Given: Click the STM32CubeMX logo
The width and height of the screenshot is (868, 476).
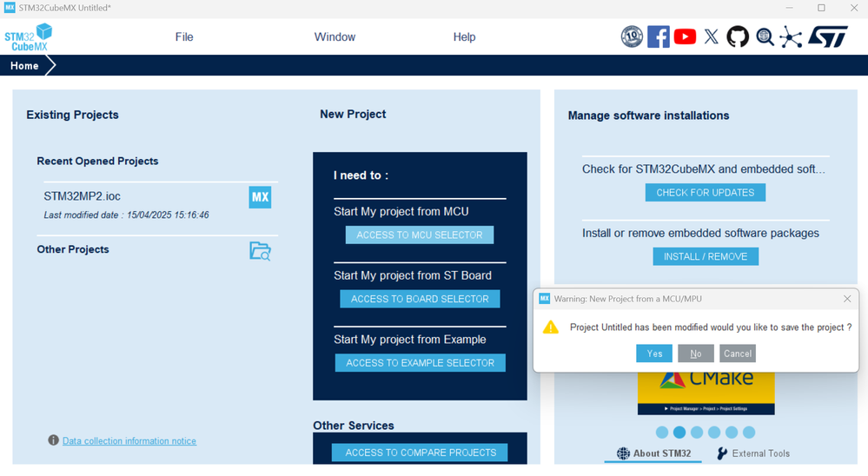Looking at the screenshot, I should [28, 37].
